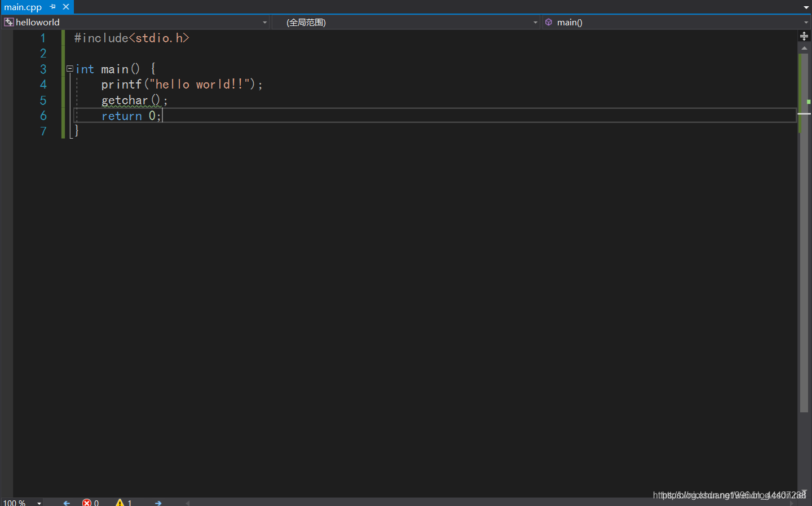Click line number 7 in gutter
Screen dimensions: 812x506
(x=43, y=131)
